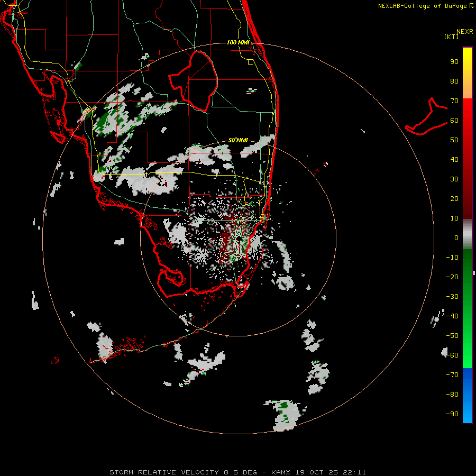Click the 90 value on the velocity scale
The width and height of the screenshot is (476, 476).
tap(454, 62)
